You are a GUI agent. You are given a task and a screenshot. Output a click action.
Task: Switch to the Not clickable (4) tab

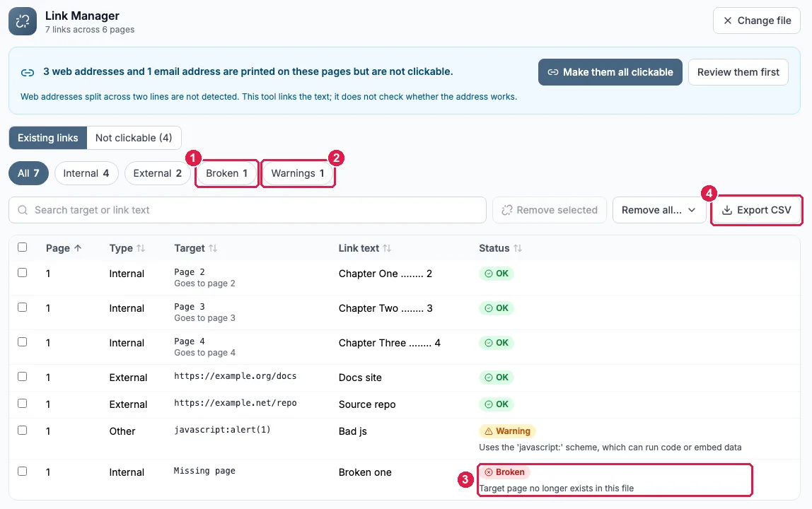click(134, 138)
